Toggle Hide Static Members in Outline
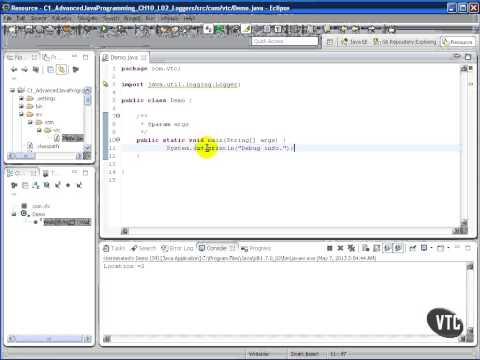The image size is (480, 360). point(58,185)
